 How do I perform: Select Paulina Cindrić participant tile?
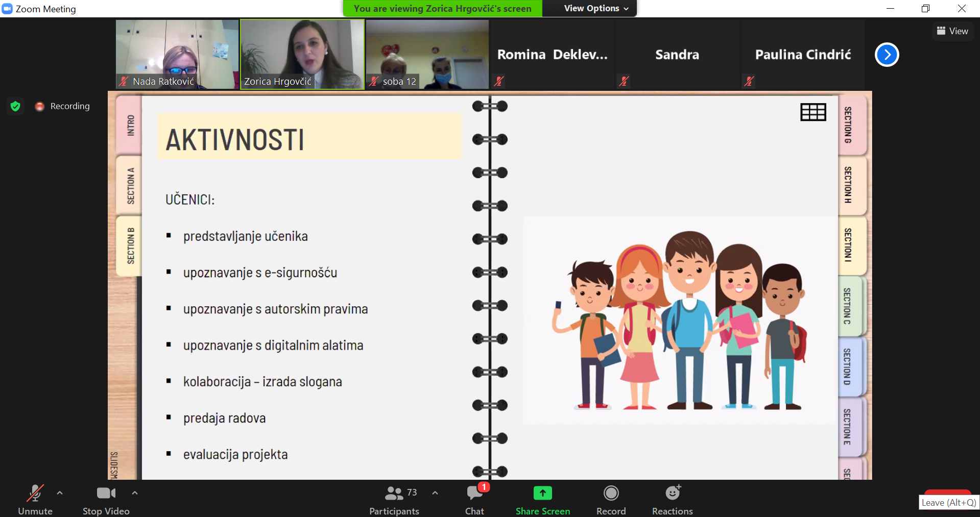point(803,55)
